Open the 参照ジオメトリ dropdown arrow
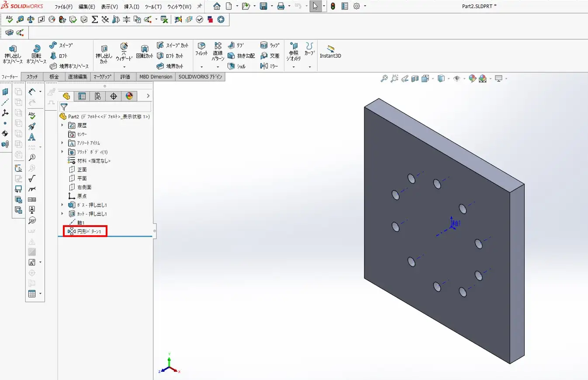Screen dimensions: 588x380 tap(294, 67)
